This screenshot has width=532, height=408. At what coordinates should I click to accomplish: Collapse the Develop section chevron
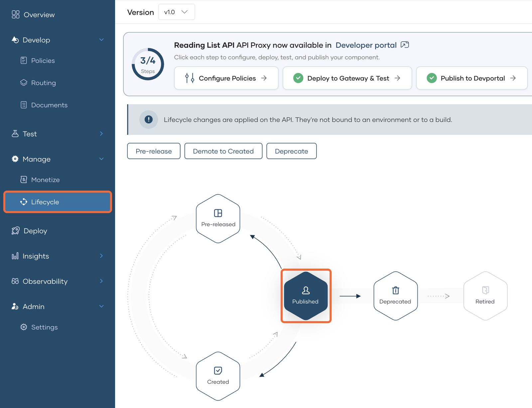coord(101,40)
